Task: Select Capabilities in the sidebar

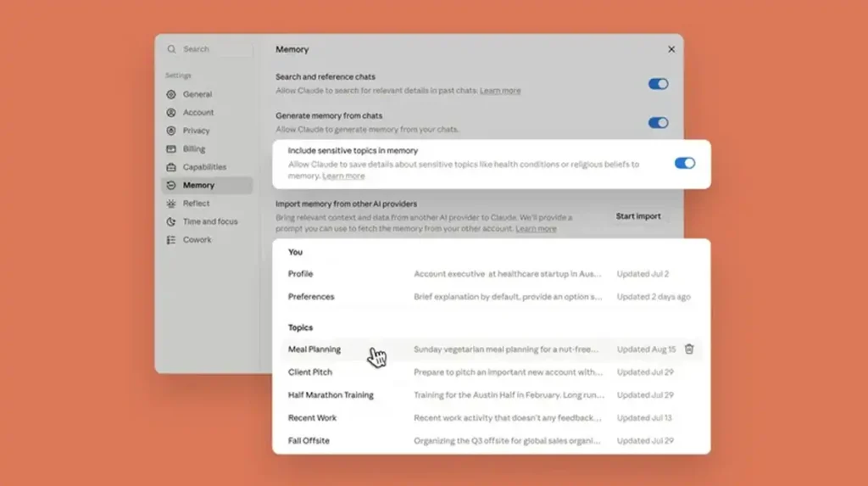Action: click(207, 167)
